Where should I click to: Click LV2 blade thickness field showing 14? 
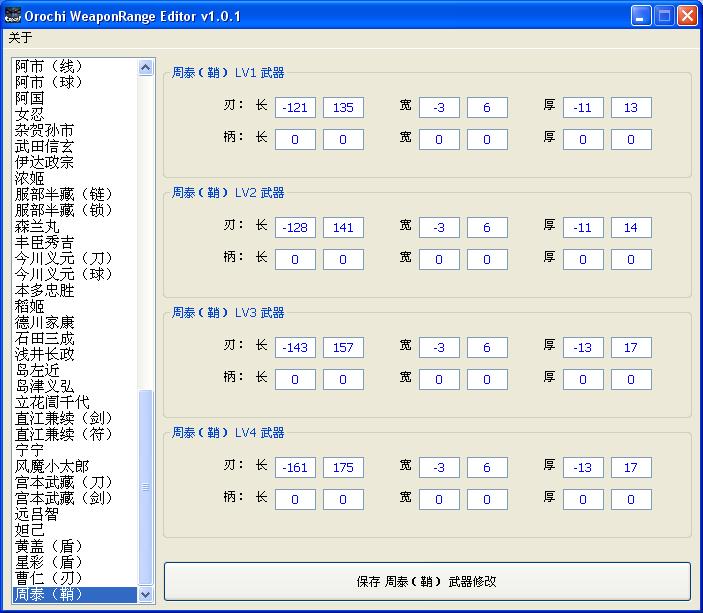coord(631,228)
